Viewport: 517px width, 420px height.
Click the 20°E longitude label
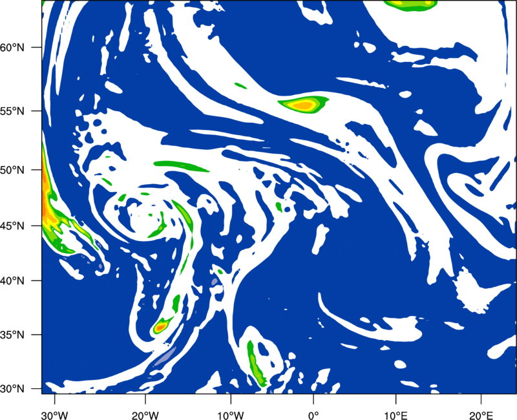tap(481, 415)
